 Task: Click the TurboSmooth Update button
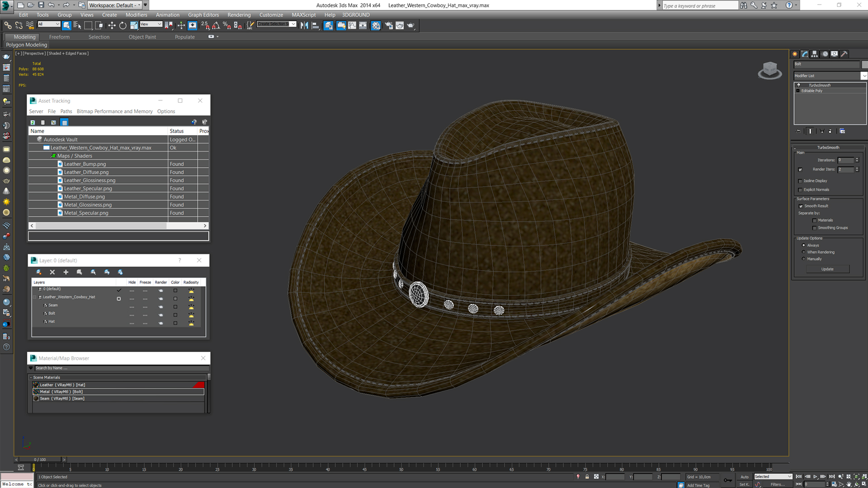[827, 269]
